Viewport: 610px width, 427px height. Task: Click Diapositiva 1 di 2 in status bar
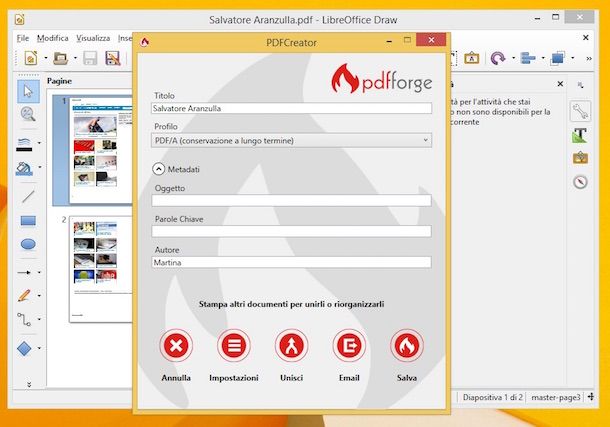pyautogui.click(x=493, y=397)
